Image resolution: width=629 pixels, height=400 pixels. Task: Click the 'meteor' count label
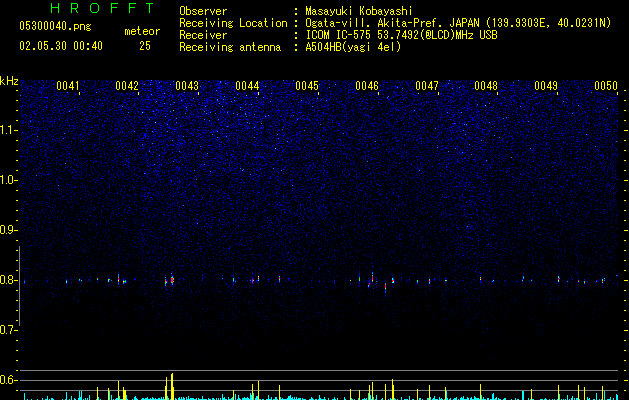142,31
